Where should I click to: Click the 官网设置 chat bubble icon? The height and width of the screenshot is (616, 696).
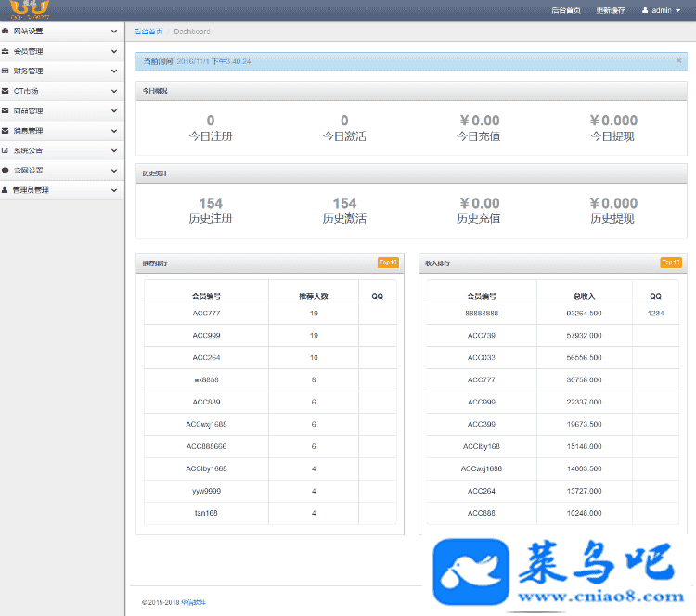(x=6, y=171)
